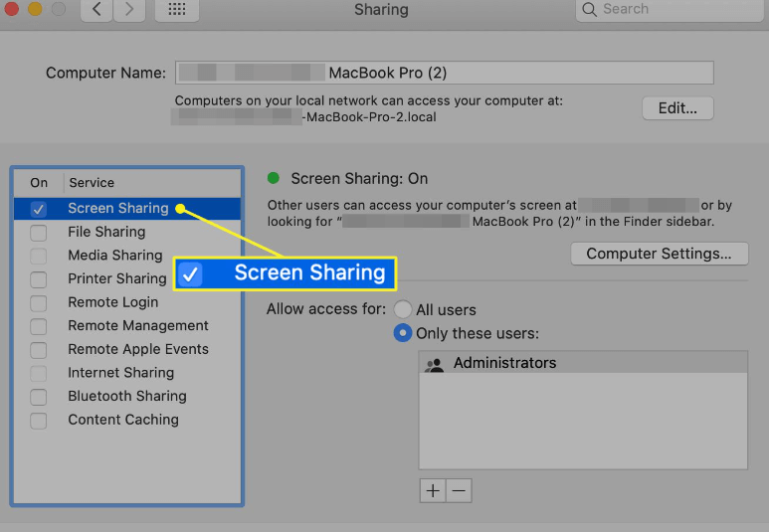The height and width of the screenshot is (532, 769).
Task: Select the Printer Sharing service row
Action: (127, 279)
